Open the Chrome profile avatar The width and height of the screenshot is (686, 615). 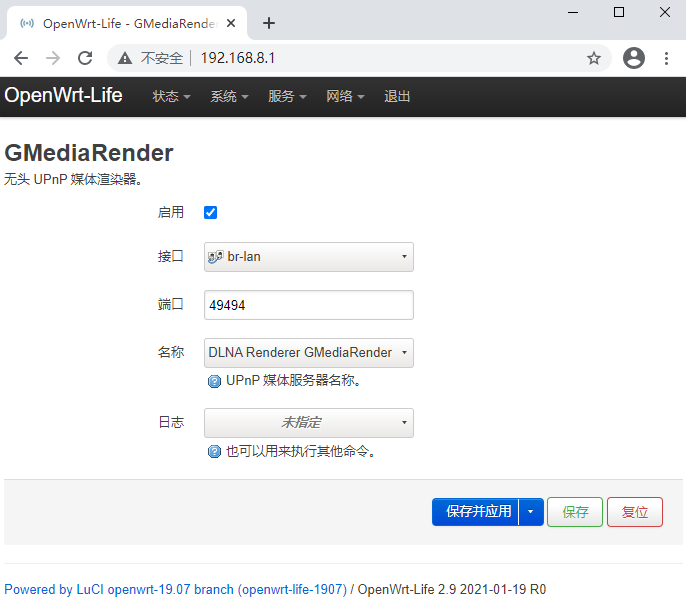634,58
